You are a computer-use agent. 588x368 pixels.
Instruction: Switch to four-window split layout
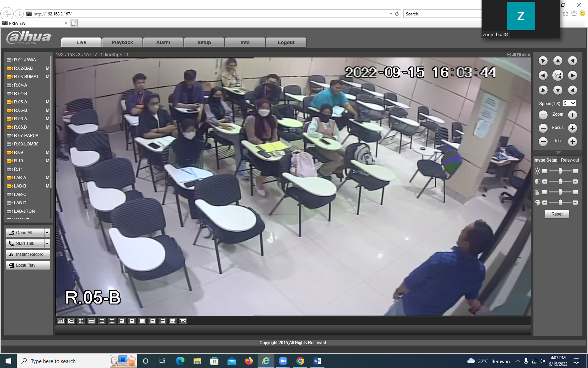(x=112, y=321)
